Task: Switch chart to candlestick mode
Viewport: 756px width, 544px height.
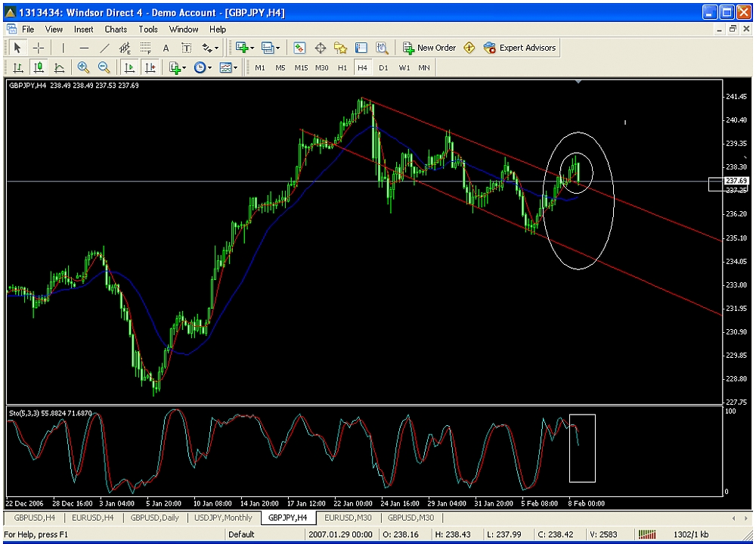Action: (x=39, y=67)
